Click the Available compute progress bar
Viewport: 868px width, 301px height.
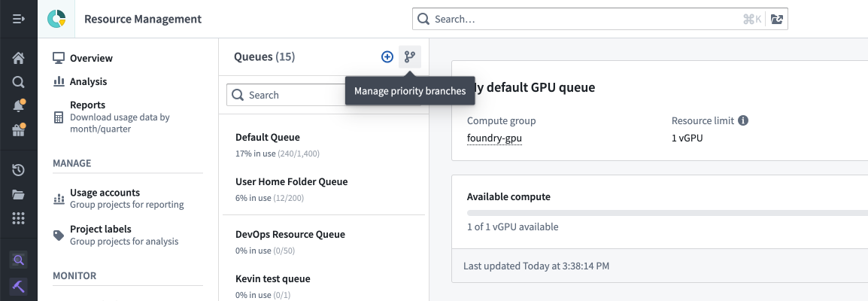668,212
